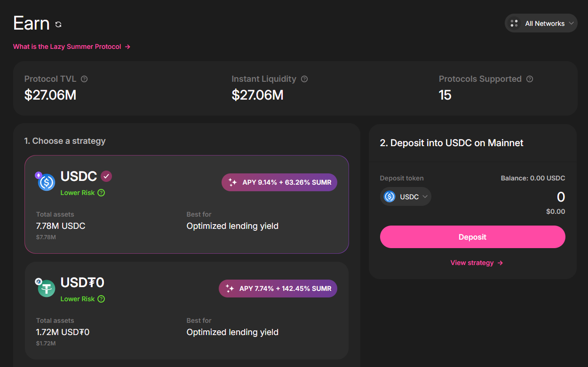Click the USD₮0 Tether token logo
The height and width of the screenshot is (367, 588).
tap(47, 289)
